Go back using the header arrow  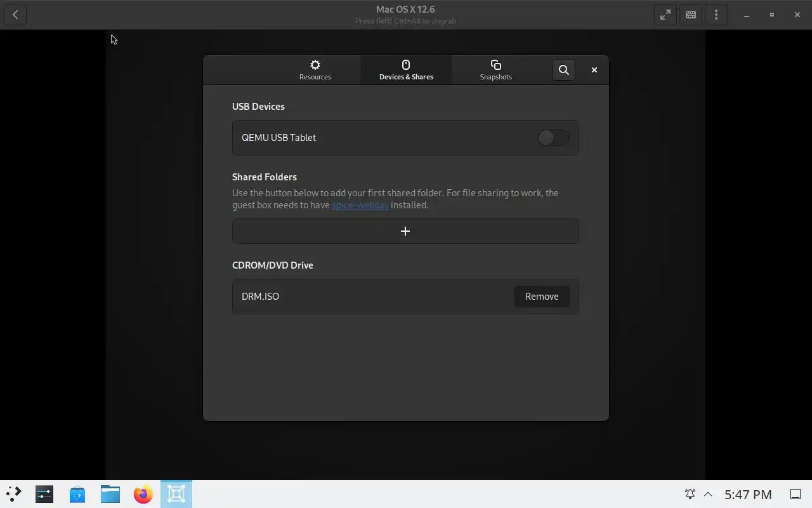coord(15,15)
